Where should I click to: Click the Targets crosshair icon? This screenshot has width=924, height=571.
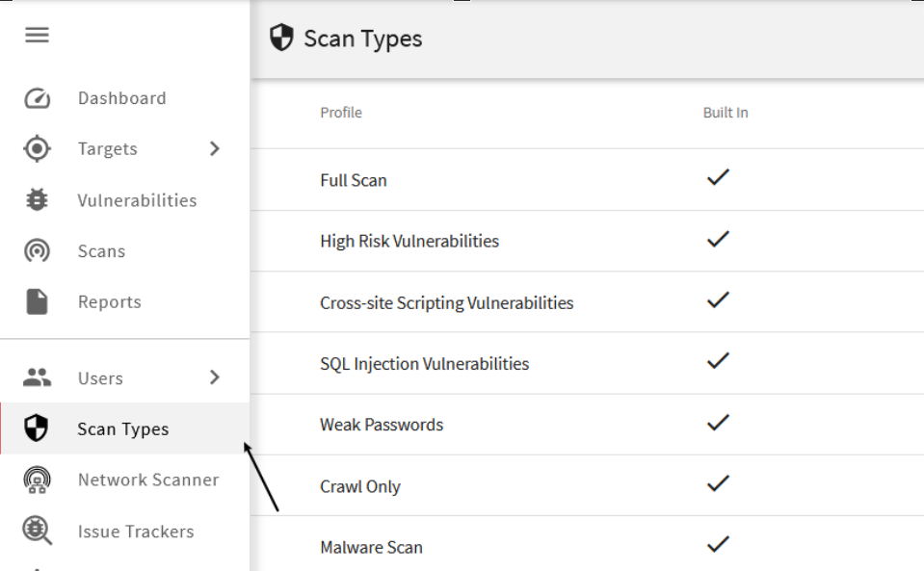click(37, 149)
